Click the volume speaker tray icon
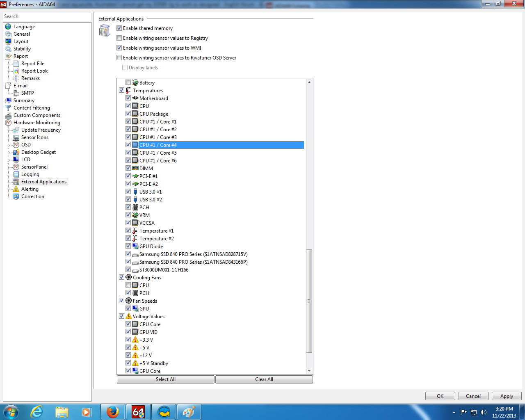This screenshot has width=525, height=420. coord(484,412)
